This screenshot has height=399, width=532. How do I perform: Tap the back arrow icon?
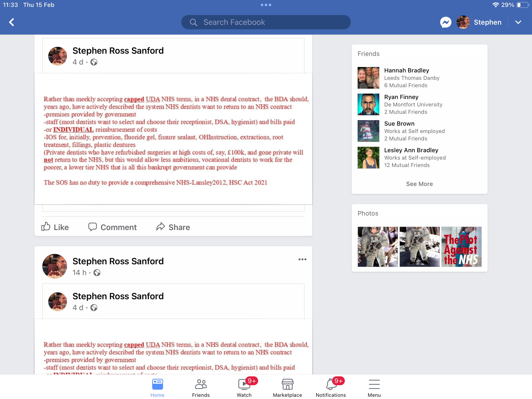(12, 22)
